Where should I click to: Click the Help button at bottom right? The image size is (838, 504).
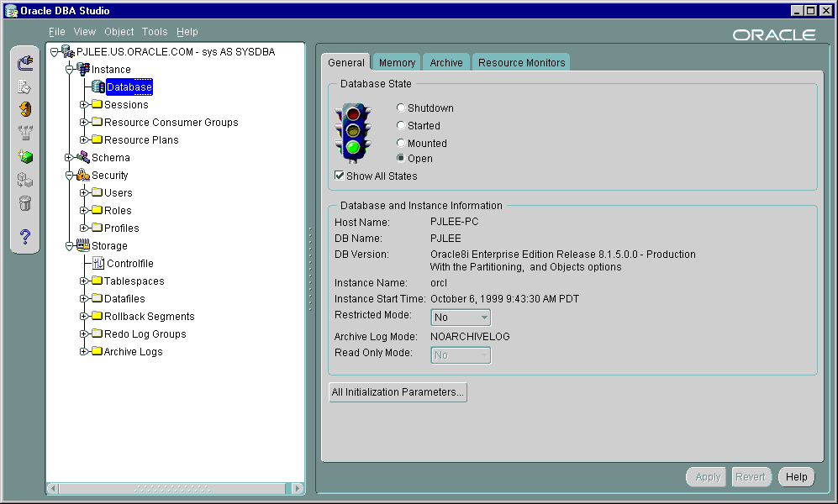[x=796, y=477]
